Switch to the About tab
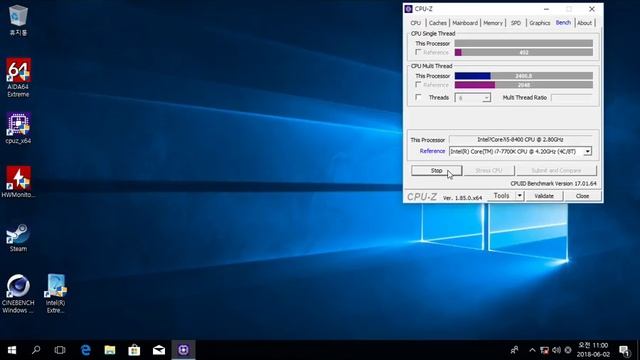The height and width of the screenshot is (360, 640). point(584,23)
